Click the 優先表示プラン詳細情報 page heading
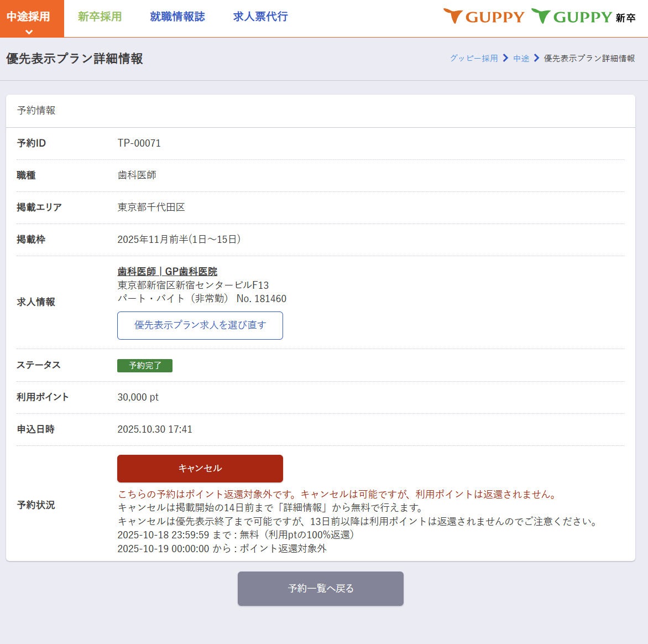The width and height of the screenshot is (648, 644). coord(75,59)
